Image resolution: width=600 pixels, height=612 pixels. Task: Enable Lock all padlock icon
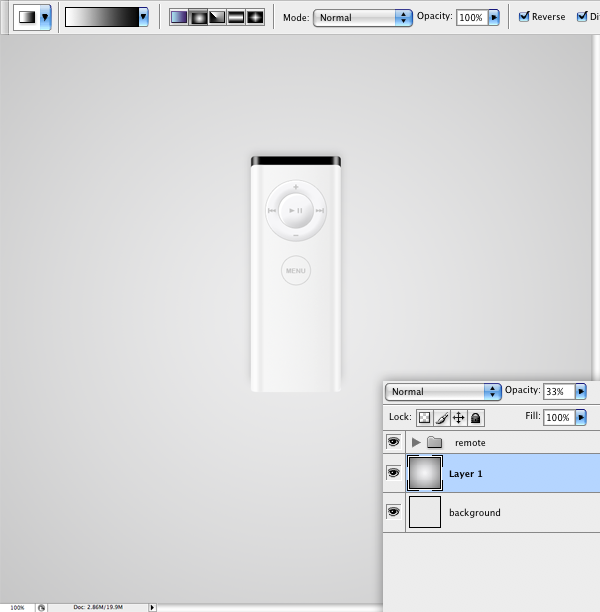pyautogui.click(x=475, y=418)
